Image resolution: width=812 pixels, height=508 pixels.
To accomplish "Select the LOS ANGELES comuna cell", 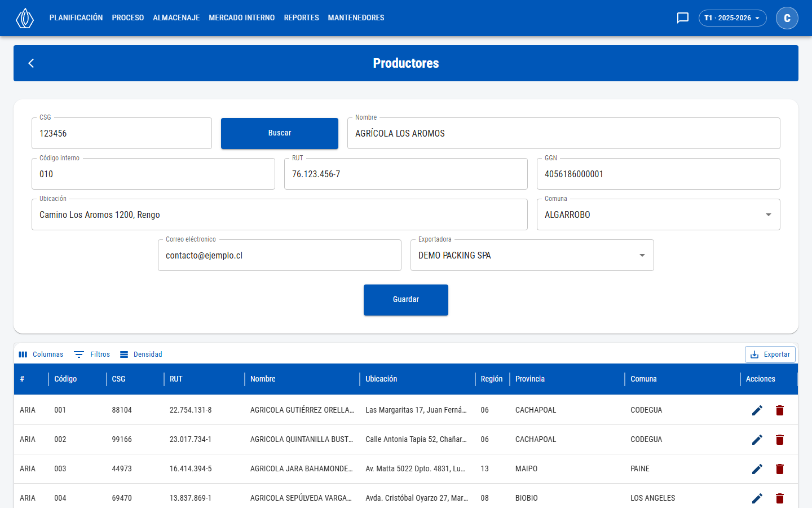I will [x=653, y=498].
